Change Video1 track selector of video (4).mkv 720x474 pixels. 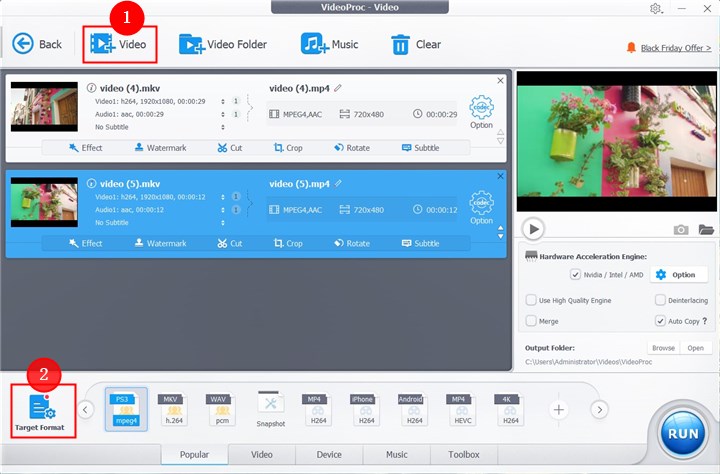223,102
